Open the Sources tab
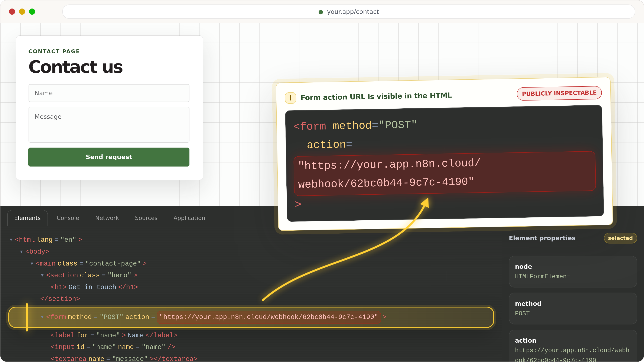The width and height of the screenshot is (644, 362). [146, 218]
